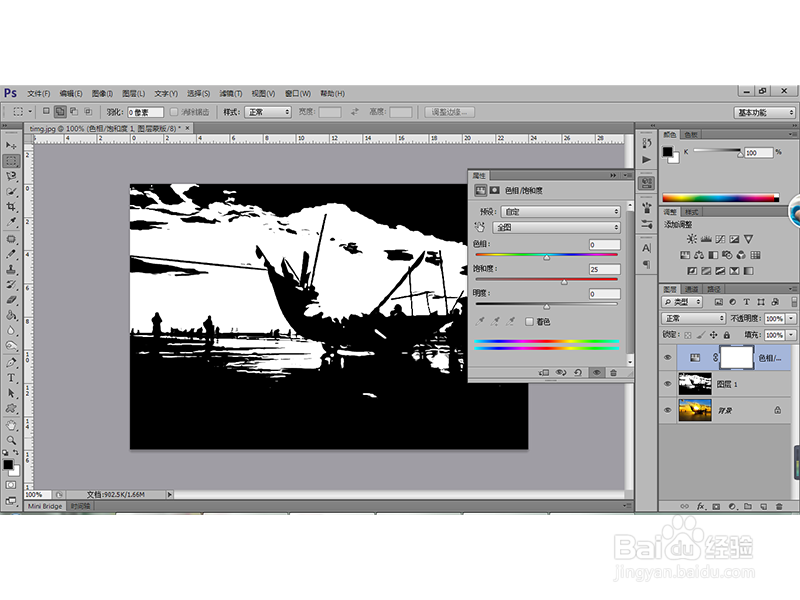800x600 pixels.
Task: Create new layer icon in Layers panel
Action: click(x=763, y=506)
